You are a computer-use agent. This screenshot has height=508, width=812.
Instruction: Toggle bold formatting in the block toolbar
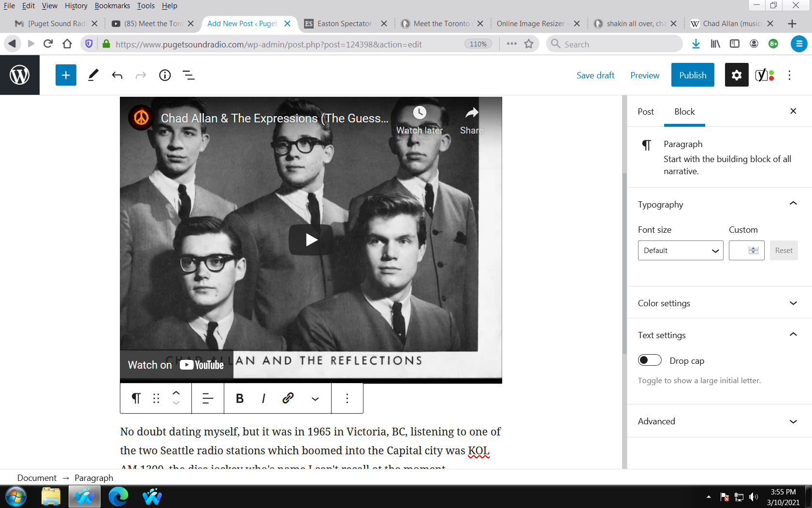coord(239,398)
